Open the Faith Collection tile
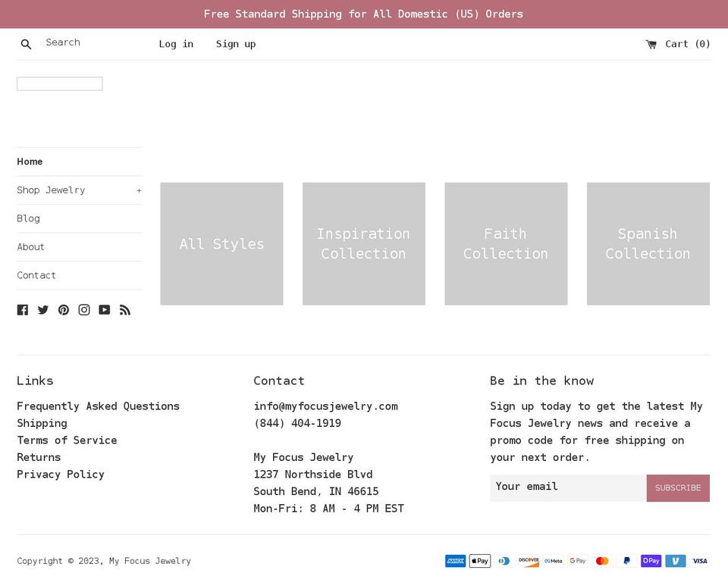 (x=506, y=244)
